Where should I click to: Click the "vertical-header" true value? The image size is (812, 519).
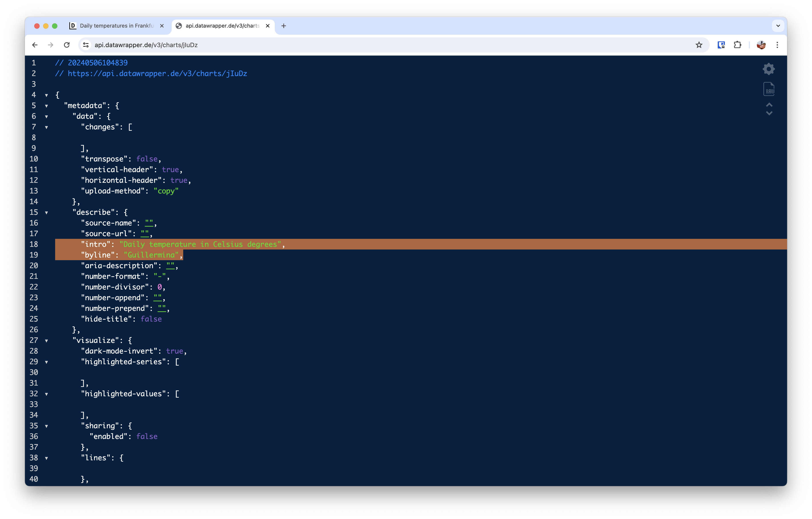(170, 170)
